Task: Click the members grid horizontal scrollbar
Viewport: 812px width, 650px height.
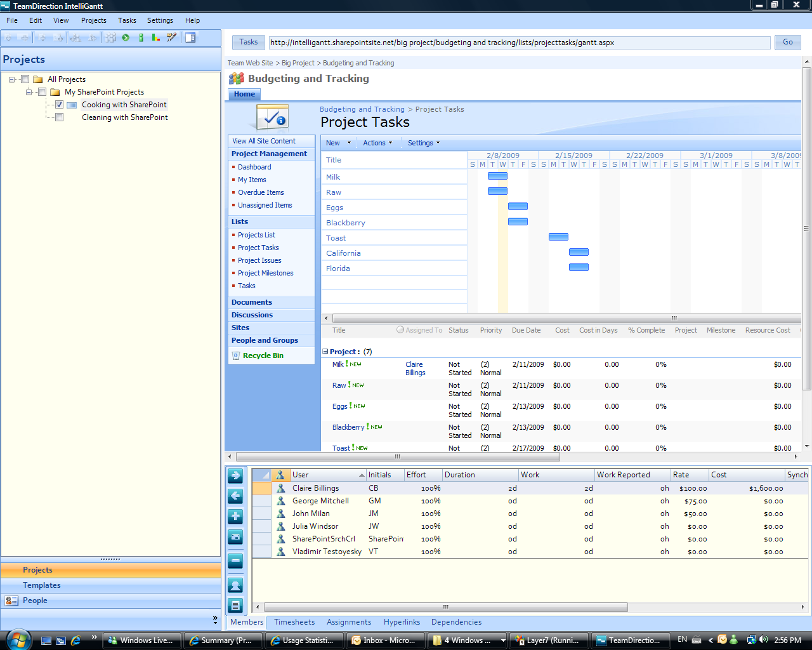Action: tap(445, 607)
